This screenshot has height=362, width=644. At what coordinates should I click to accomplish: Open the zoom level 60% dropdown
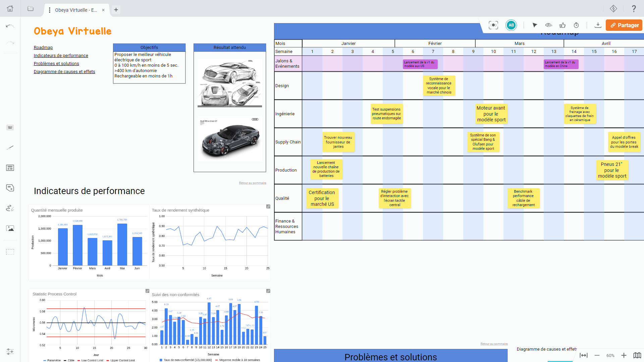point(610,355)
